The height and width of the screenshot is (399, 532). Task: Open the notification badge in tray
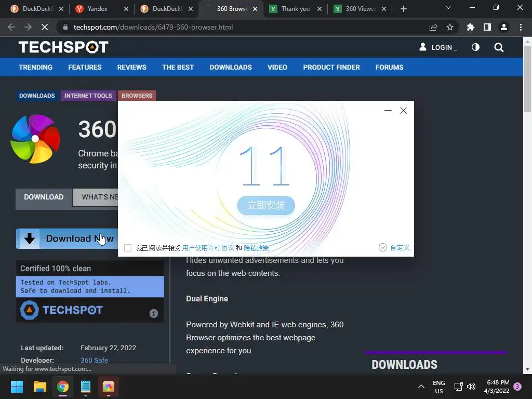pyautogui.click(x=517, y=387)
